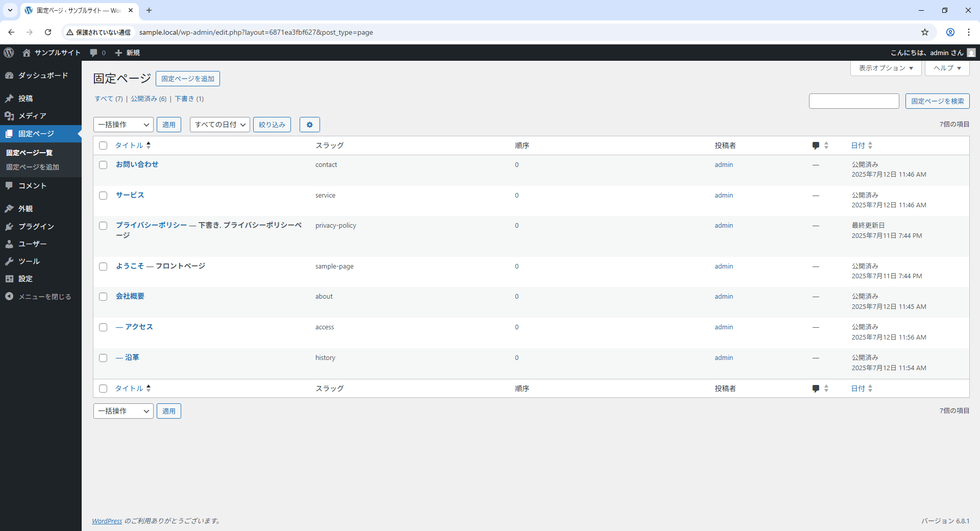980x531 pixels.
Task: Open 固定ページ一覧 submenu item
Action: [x=30, y=153]
